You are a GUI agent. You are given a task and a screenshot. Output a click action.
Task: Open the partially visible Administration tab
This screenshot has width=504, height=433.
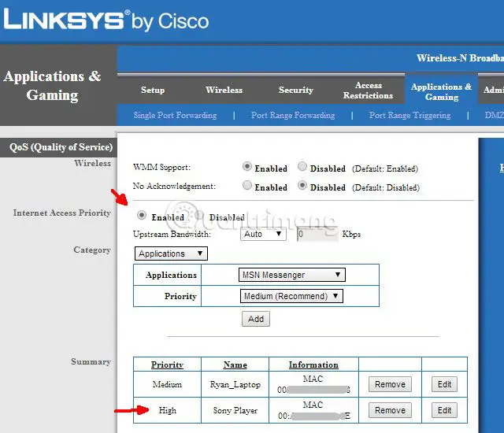tap(493, 90)
